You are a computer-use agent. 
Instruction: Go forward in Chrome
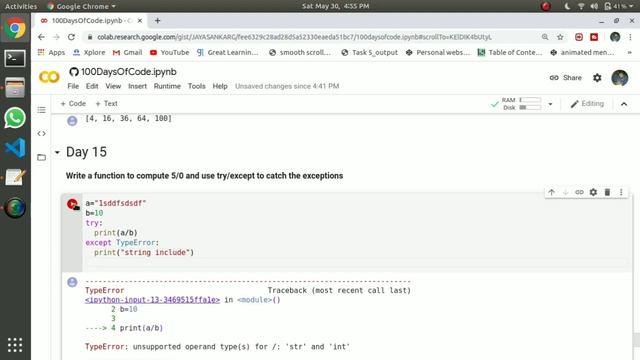click(56, 37)
